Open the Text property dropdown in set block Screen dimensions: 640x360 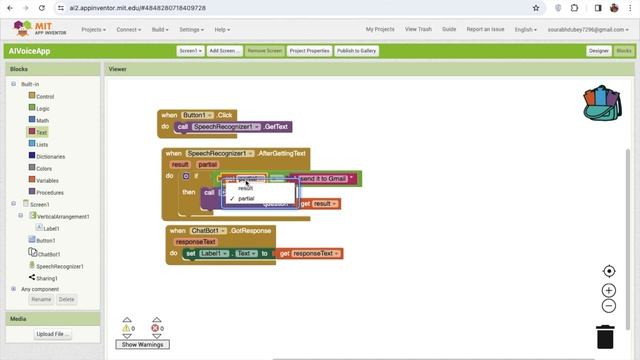click(x=247, y=253)
